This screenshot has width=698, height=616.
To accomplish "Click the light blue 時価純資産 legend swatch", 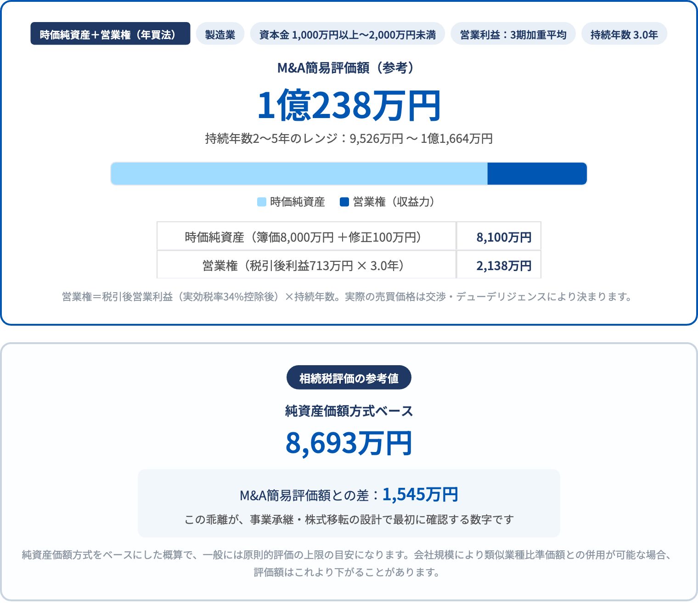I will click(261, 202).
